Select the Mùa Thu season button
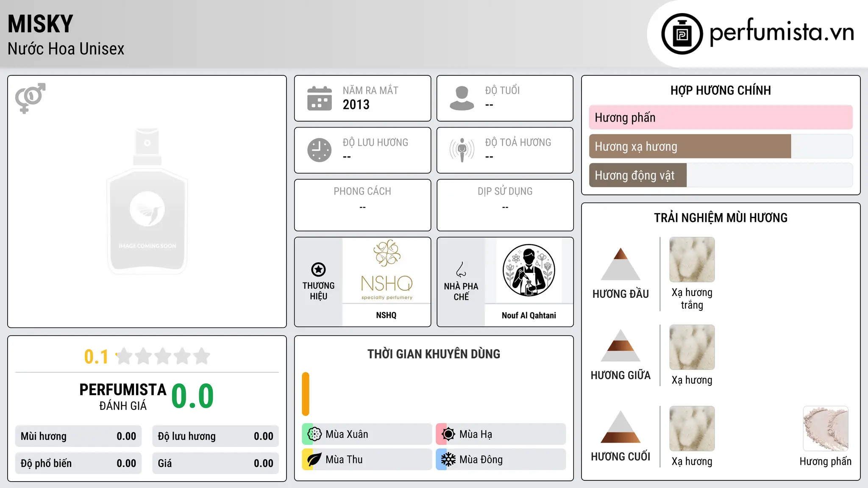 [367, 460]
